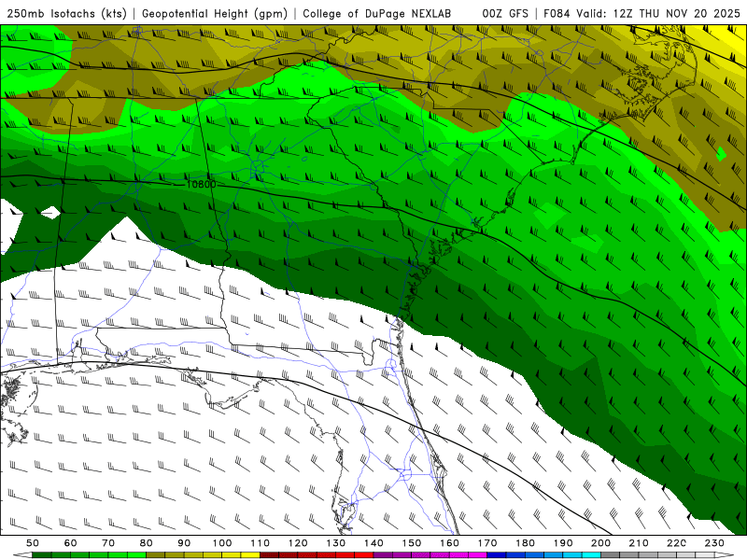This screenshot has height=560, width=747.
Task: Click the "Geopotential Height (gpm)" title text
Action: pyautogui.click(x=215, y=13)
